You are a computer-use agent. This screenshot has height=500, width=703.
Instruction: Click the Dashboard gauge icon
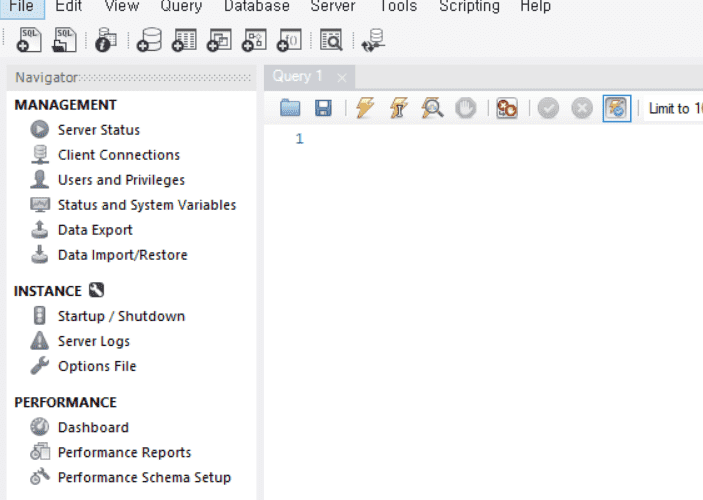(39, 426)
